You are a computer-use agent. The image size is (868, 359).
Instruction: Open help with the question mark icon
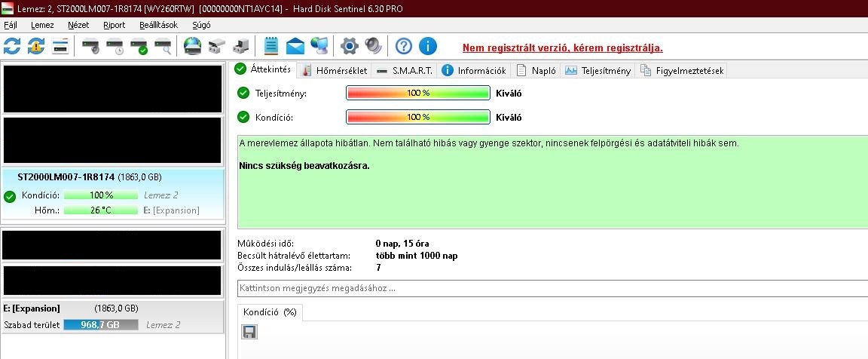(x=404, y=46)
